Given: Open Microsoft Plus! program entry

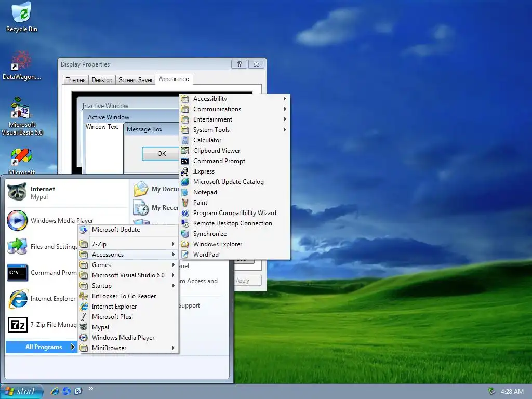Looking at the screenshot, I should [x=128, y=317].
